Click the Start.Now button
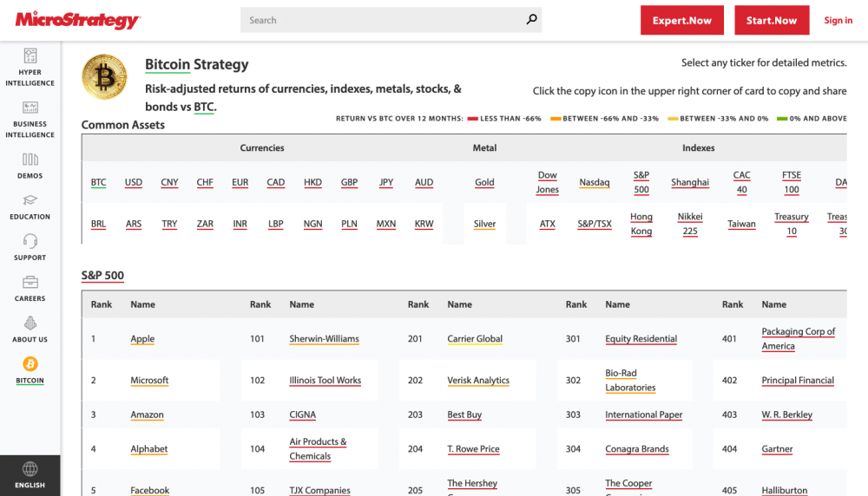The image size is (868, 496). click(772, 21)
